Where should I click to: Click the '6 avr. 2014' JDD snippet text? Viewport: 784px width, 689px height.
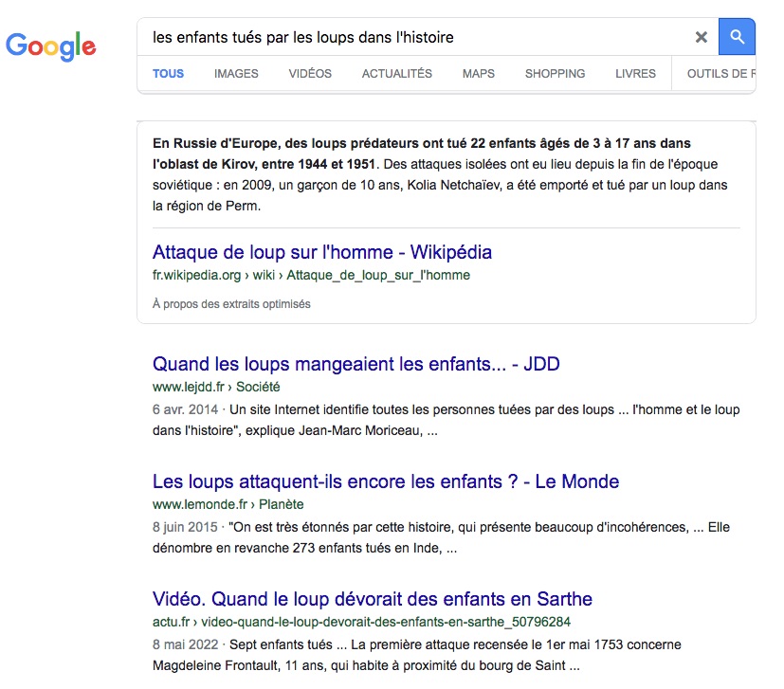coord(446,420)
